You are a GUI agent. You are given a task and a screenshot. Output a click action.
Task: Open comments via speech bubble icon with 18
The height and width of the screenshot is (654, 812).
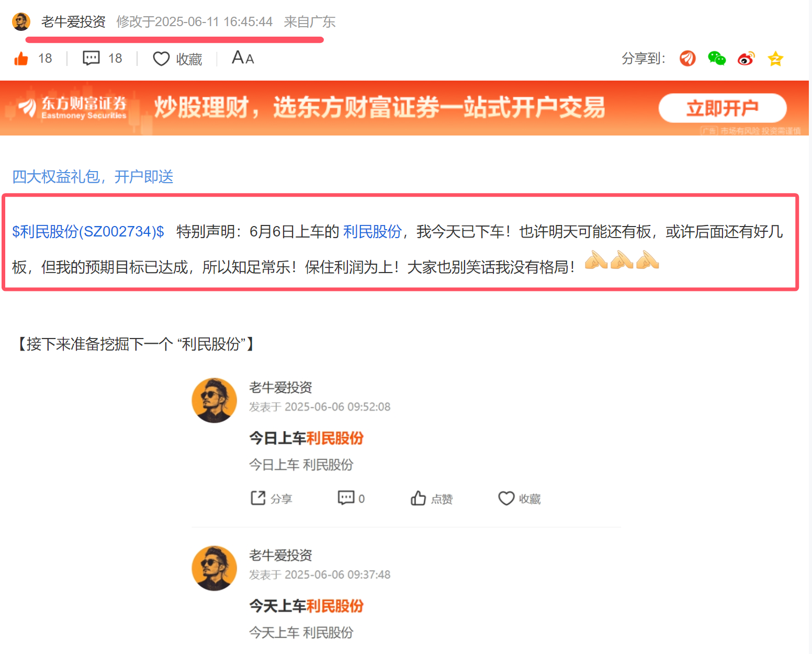click(91, 58)
